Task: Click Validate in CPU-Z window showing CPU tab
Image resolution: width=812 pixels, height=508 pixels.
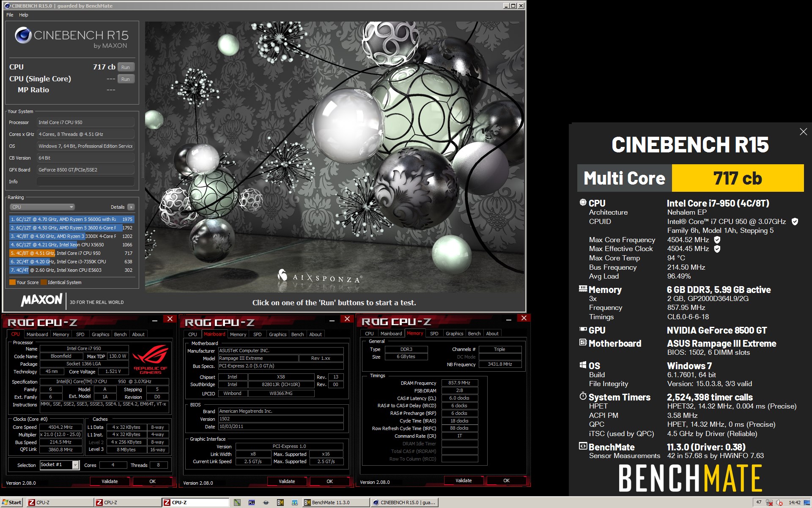Action: pos(110,481)
